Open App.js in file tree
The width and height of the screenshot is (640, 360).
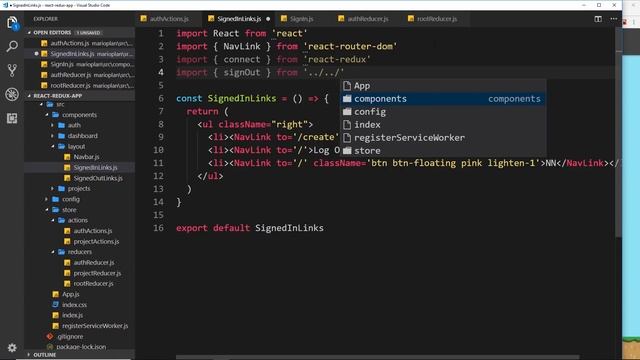pos(80,294)
